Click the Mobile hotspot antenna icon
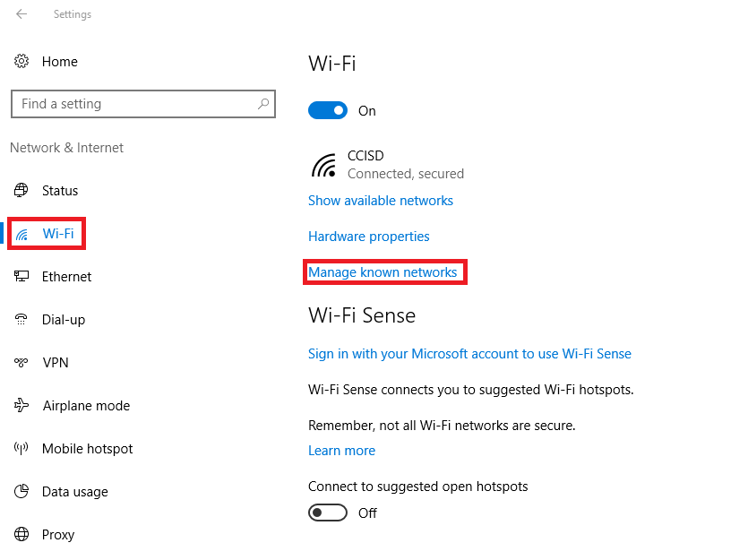 (21, 449)
